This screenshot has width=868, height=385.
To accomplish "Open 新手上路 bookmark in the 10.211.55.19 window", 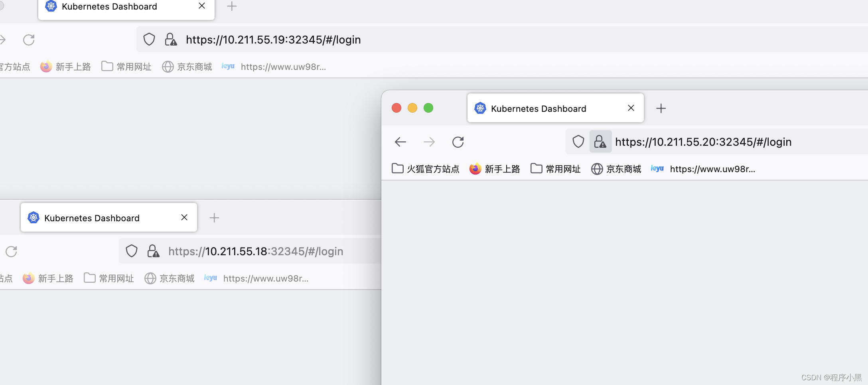I will click(x=66, y=67).
